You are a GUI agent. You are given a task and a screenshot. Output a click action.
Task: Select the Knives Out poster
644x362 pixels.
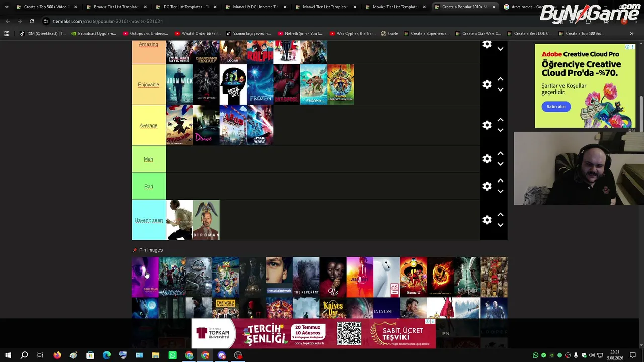333,308
